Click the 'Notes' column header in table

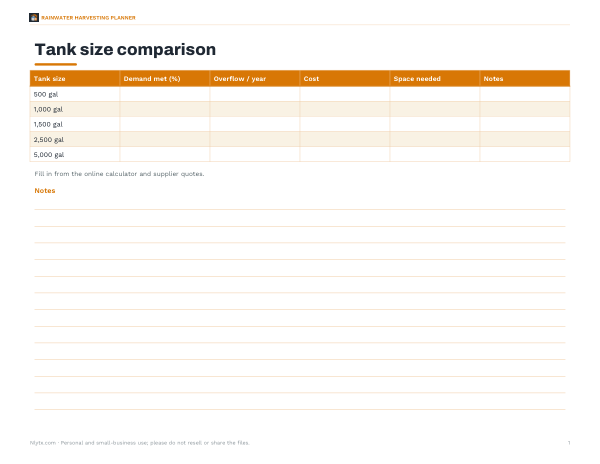click(x=525, y=78)
